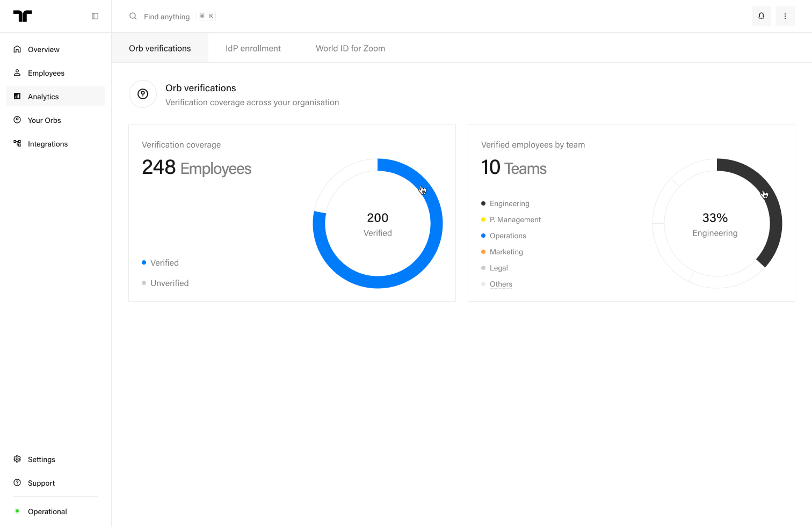The image size is (812, 527).
Task: Click the Overview home icon
Action: coord(17,49)
